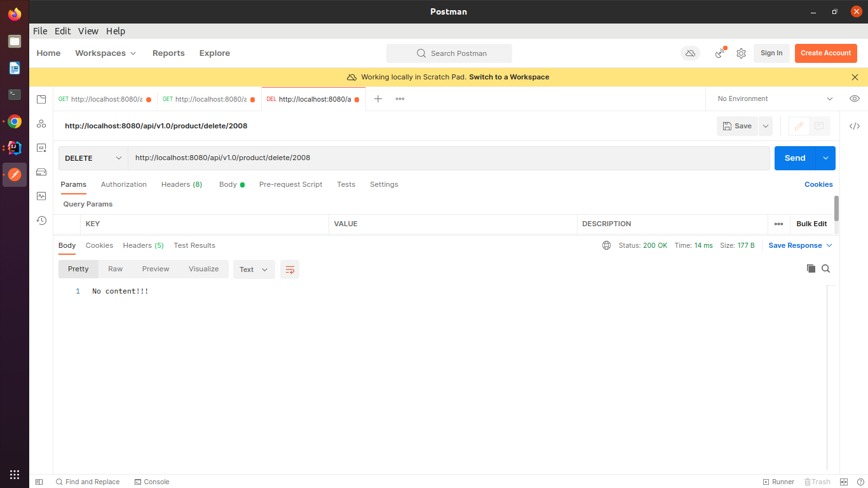Screen dimensions: 868x488
Task: Click the code snippet icon
Action: (855, 126)
